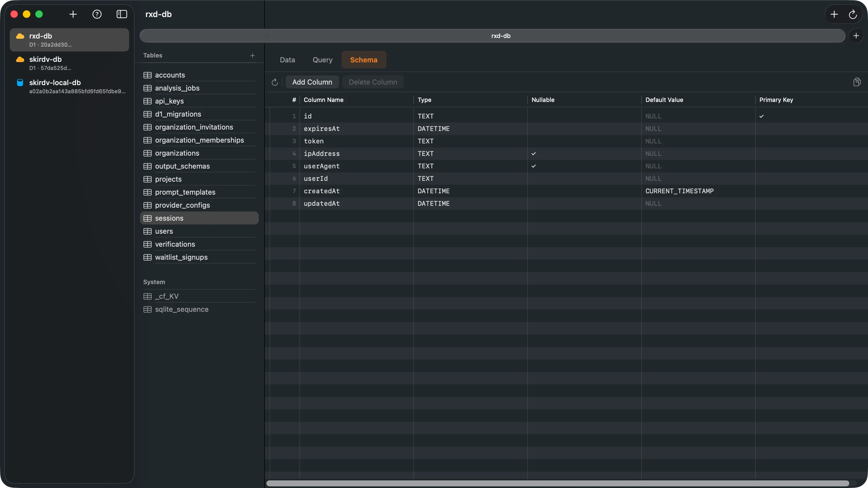Click the reload icon in the top-right corner

coord(853,14)
